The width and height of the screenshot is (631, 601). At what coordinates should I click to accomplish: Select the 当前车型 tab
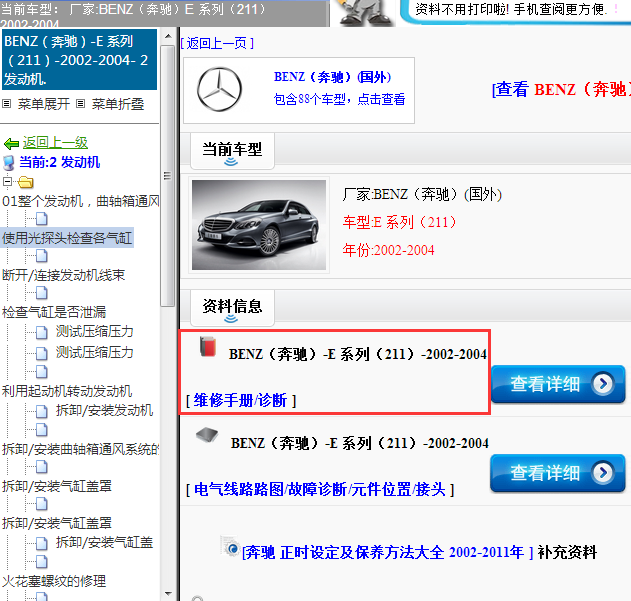pyautogui.click(x=232, y=151)
